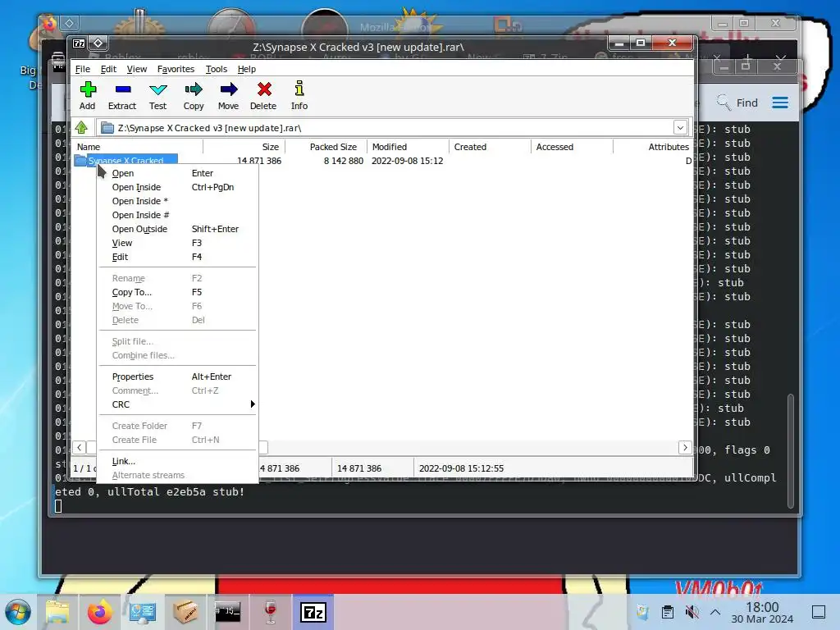Choose Properties in context menu
Screen dimensions: 840x630
coord(177,377)
